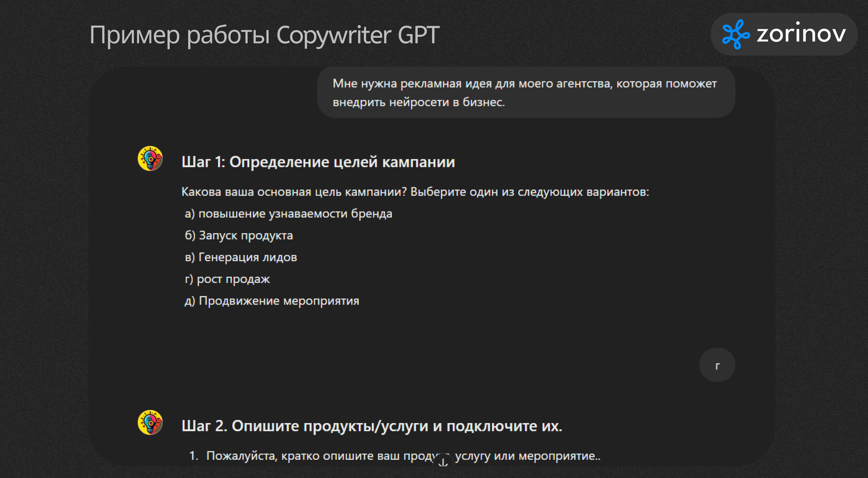
Task: Click the zorinov brand name text
Action: pyautogui.click(x=801, y=34)
